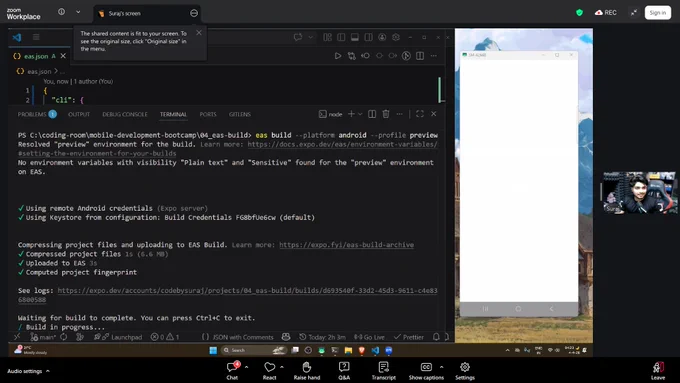Switch to GITLENS panel tab

[x=240, y=114]
